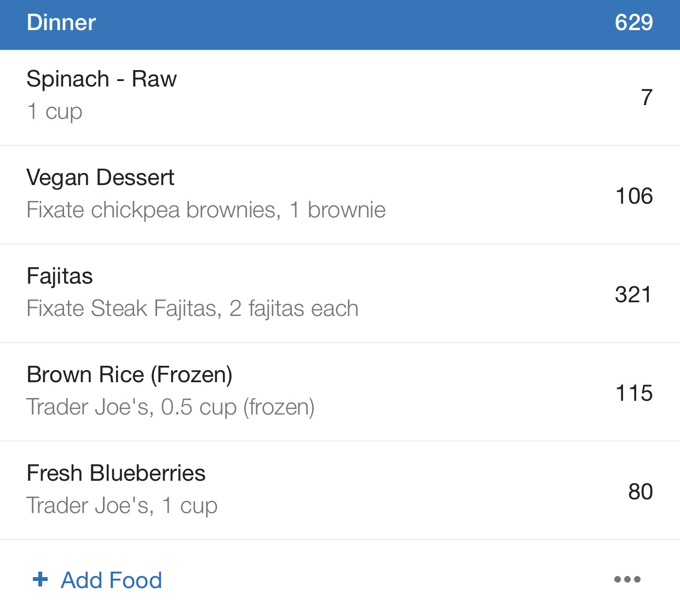Tap the blue plus icon beside Add Food
680x616 pixels.
tap(41, 579)
